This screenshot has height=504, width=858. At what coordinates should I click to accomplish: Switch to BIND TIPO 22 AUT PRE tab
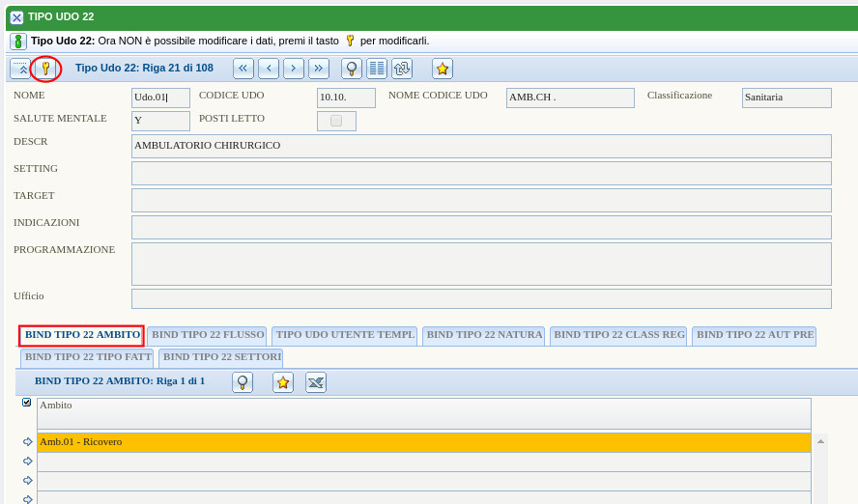[755, 335]
